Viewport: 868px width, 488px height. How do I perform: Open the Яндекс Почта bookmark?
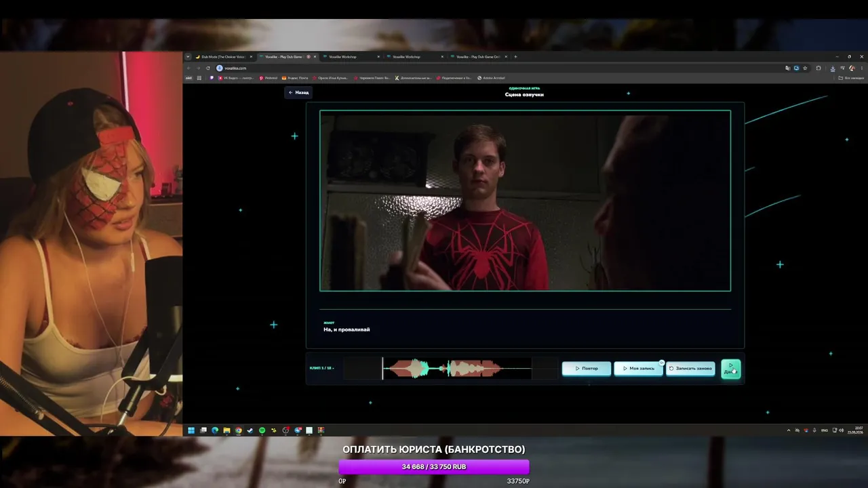pyautogui.click(x=295, y=78)
